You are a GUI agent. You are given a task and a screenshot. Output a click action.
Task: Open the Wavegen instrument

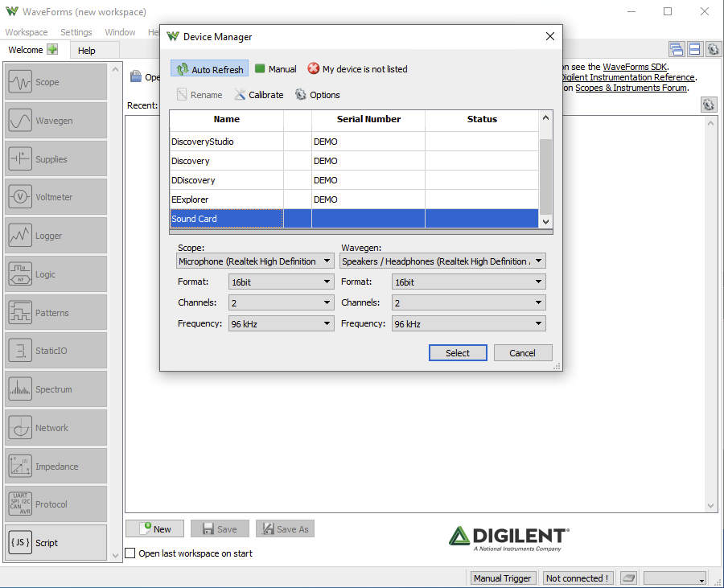pos(56,121)
